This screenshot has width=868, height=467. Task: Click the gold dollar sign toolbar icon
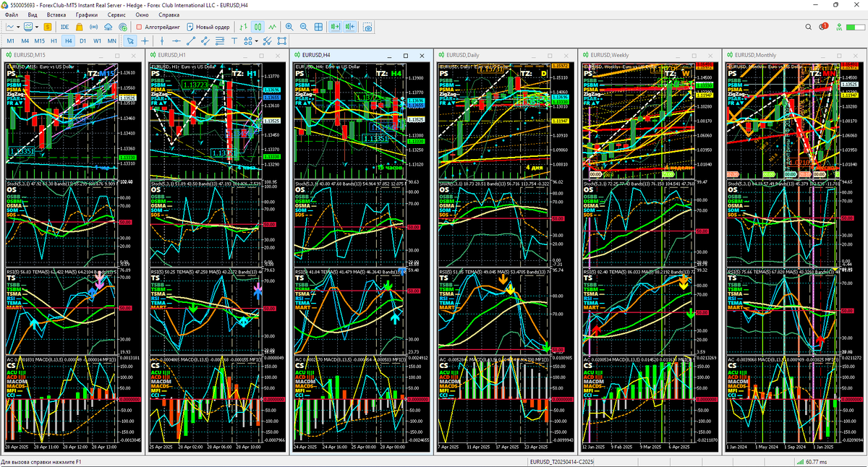pyautogui.click(x=48, y=27)
